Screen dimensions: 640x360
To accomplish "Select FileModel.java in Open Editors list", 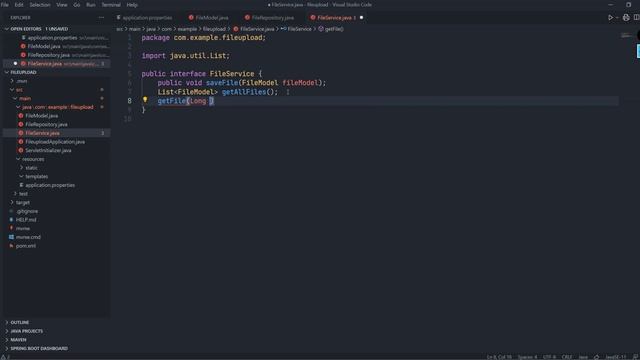I will [56, 47].
